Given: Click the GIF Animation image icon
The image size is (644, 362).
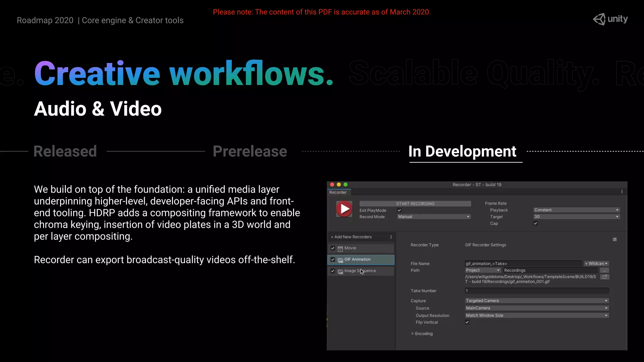Looking at the screenshot, I should point(340,260).
